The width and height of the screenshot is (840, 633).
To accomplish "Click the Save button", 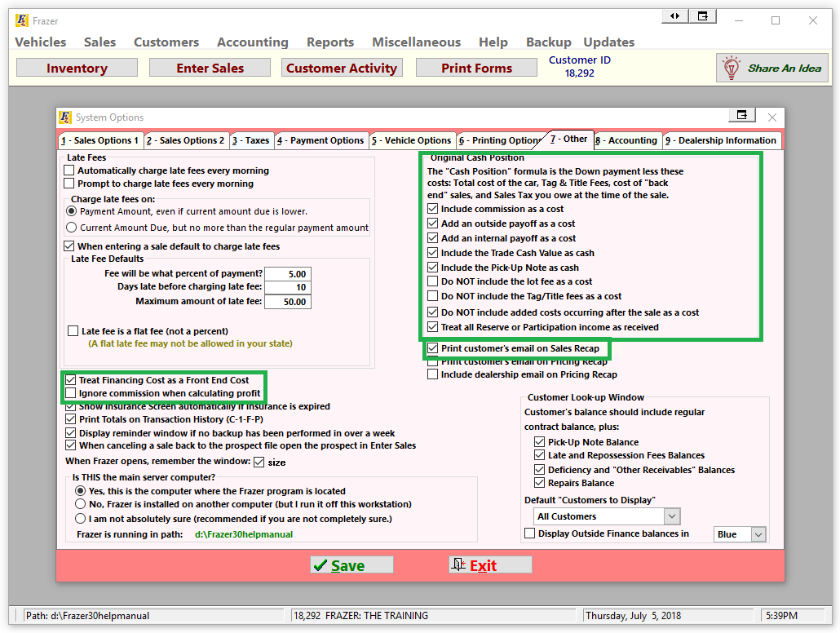I will click(351, 565).
